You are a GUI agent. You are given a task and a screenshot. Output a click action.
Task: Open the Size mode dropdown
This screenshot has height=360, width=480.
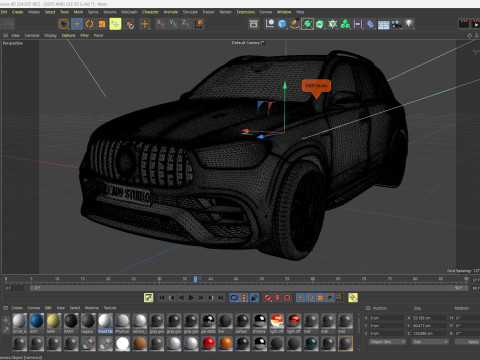pos(430,342)
